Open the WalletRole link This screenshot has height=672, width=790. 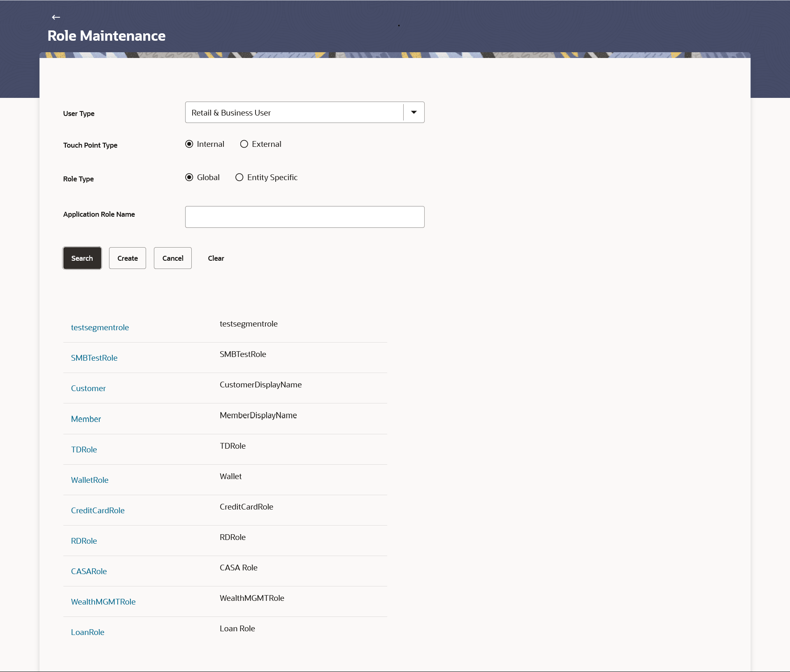[x=90, y=480]
